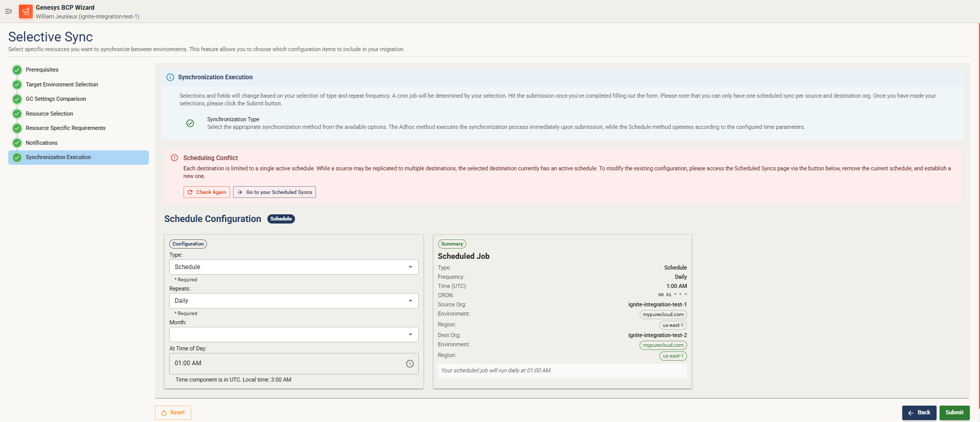Navigate to GC Settings Comparison step
This screenshot has height=422, width=980.
(x=56, y=99)
